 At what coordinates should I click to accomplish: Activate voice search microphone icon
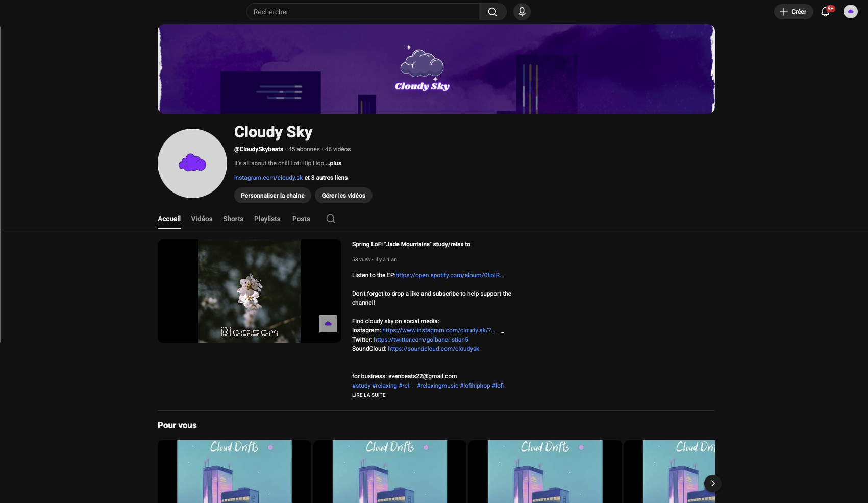522,12
